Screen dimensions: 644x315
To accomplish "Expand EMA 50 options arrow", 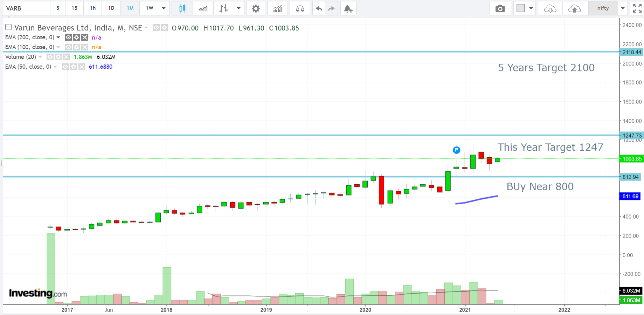I will tap(55, 67).
